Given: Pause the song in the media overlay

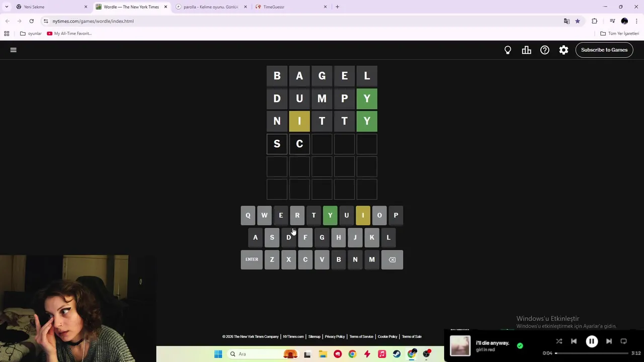Looking at the screenshot, I should pyautogui.click(x=592, y=341).
